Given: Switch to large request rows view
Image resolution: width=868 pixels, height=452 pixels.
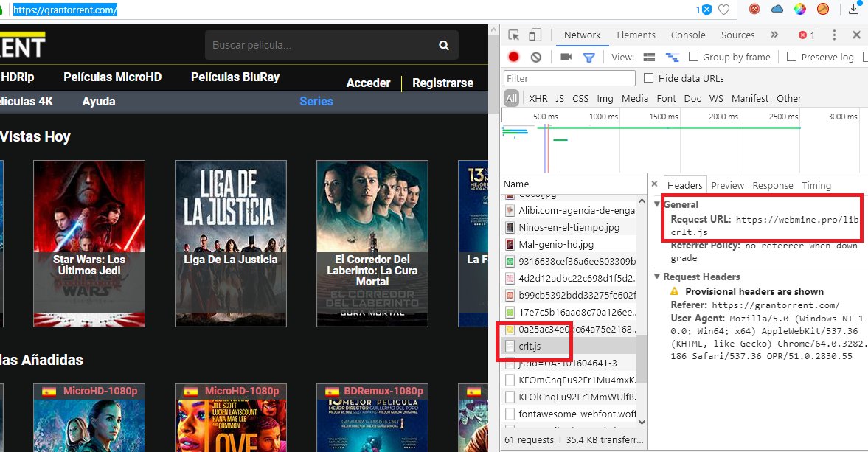Looking at the screenshot, I should click(x=649, y=57).
